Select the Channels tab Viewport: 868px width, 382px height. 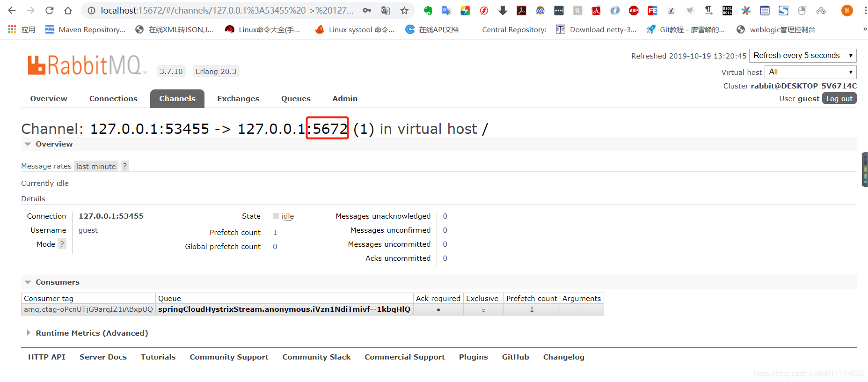tap(177, 98)
